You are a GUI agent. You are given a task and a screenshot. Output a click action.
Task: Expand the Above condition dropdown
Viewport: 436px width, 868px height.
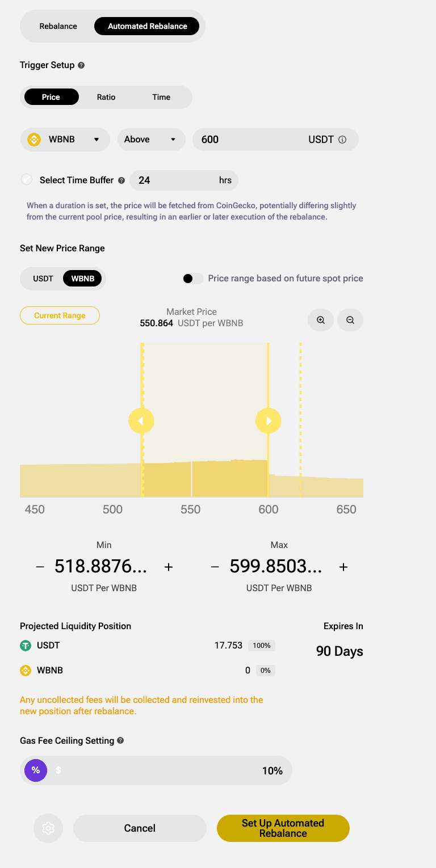(x=151, y=140)
